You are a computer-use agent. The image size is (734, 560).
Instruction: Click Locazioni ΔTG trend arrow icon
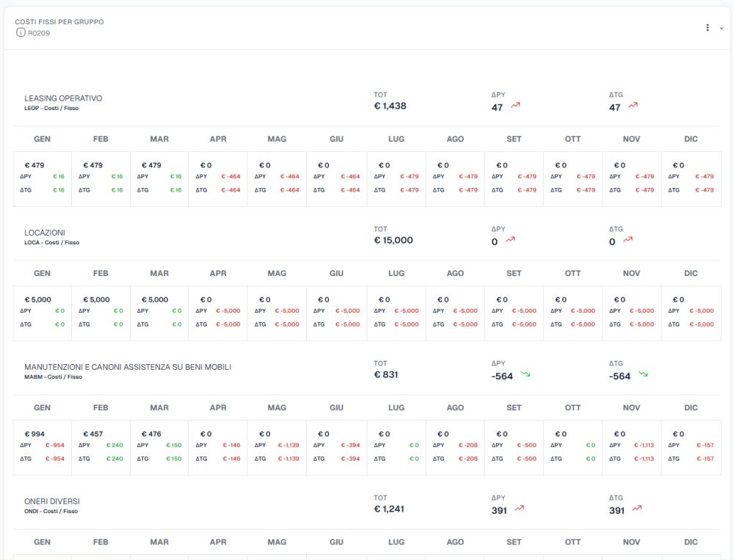point(628,240)
